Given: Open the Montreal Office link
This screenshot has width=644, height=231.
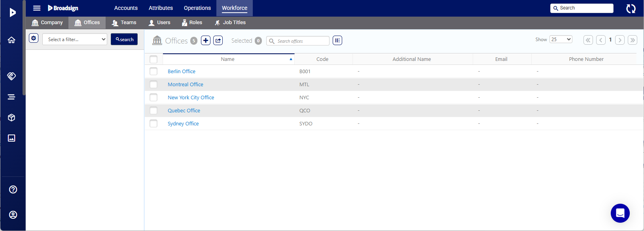Looking at the screenshot, I should pos(185,84).
